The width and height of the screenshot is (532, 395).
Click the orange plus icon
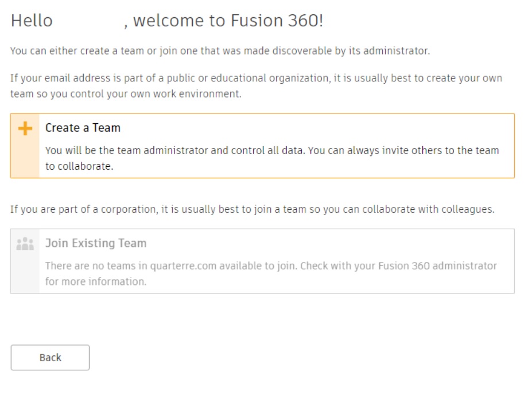(24, 127)
